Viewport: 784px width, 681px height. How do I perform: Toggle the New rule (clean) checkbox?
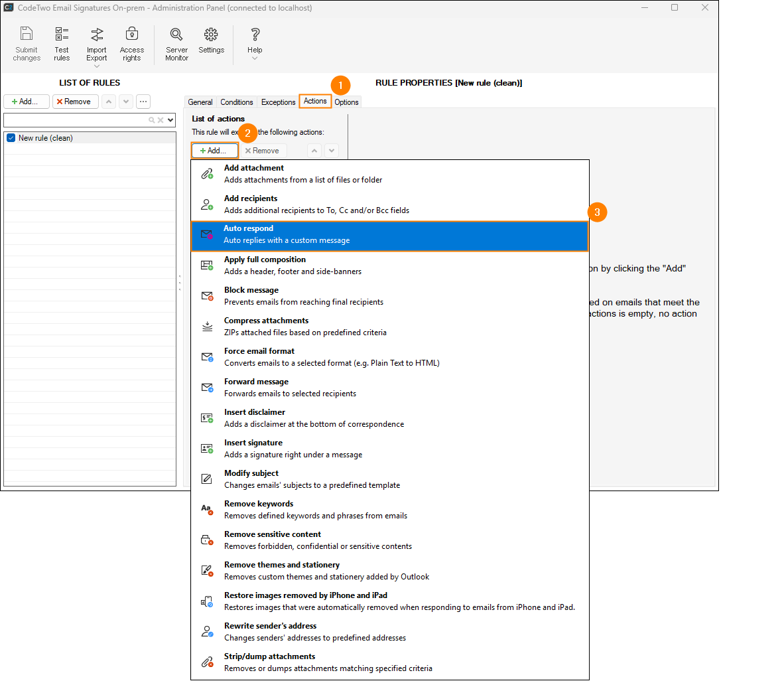(x=11, y=138)
